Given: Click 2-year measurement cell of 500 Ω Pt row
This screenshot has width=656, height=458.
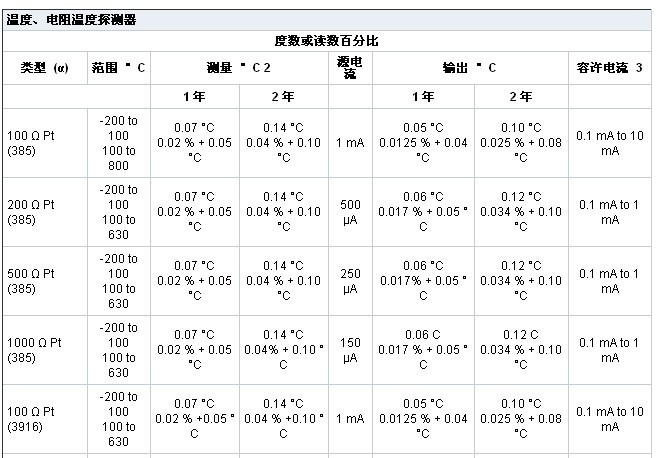Looking at the screenshot, I should (283, 281).
